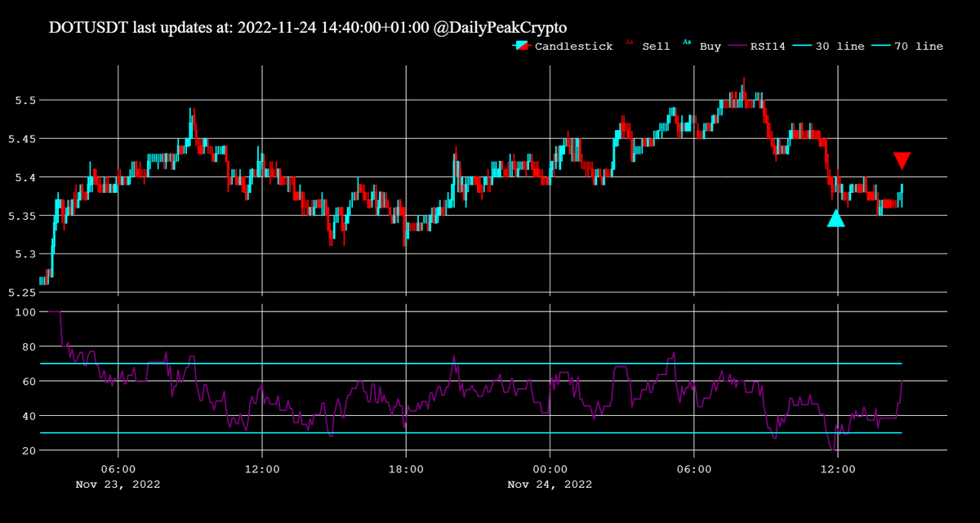Toggle the 70 line legend entry
Screen dimensions: 980x523
tap(907, 47)
